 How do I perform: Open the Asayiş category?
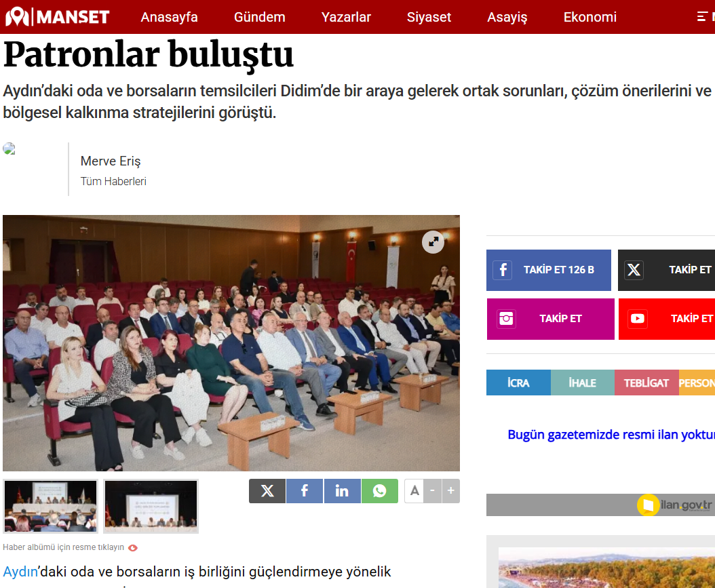(x=507, y=17)
